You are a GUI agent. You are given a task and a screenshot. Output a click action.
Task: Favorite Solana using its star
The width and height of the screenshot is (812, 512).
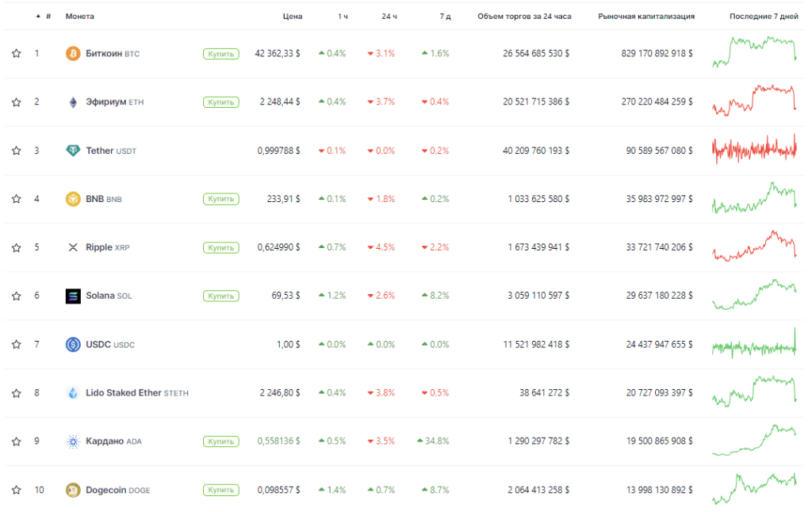pyautogui.click(x=17, y=296)
